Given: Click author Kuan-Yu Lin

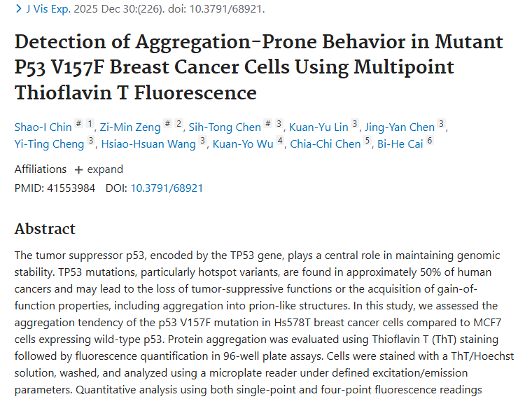Looking at the screenshot, I should [318, 127].
